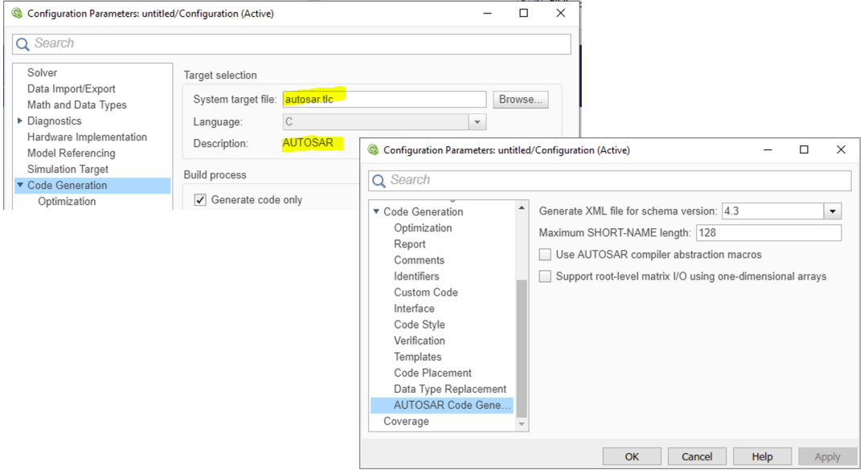Click the Generate XML file for schema version label
868x474 pixels.
628,210
